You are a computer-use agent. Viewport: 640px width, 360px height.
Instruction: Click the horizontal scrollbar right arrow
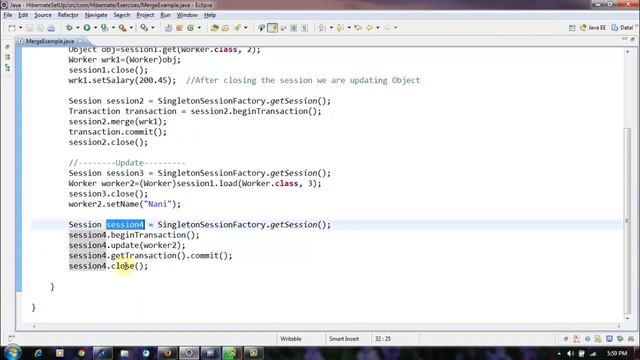(x=619, y=326)
